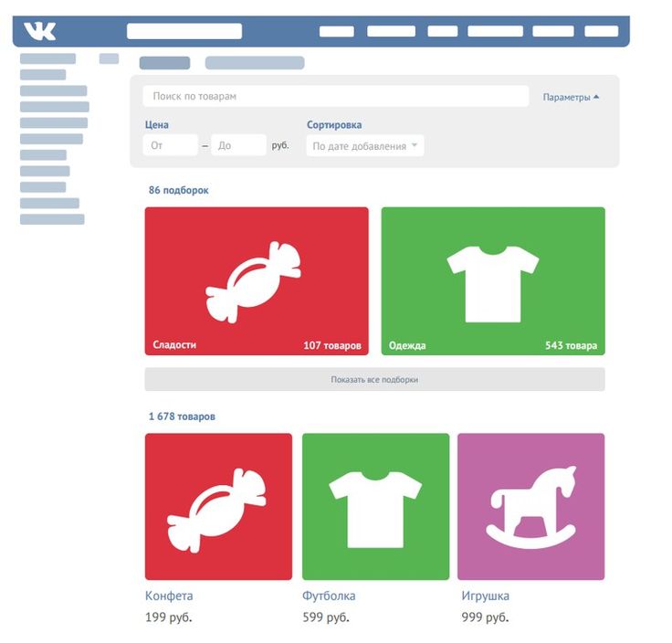Image resolution: width=672 pixels, height=643 pixels.
Task: Open the Конфета product link
Action: pyautogui.click(x=169, y=596)
